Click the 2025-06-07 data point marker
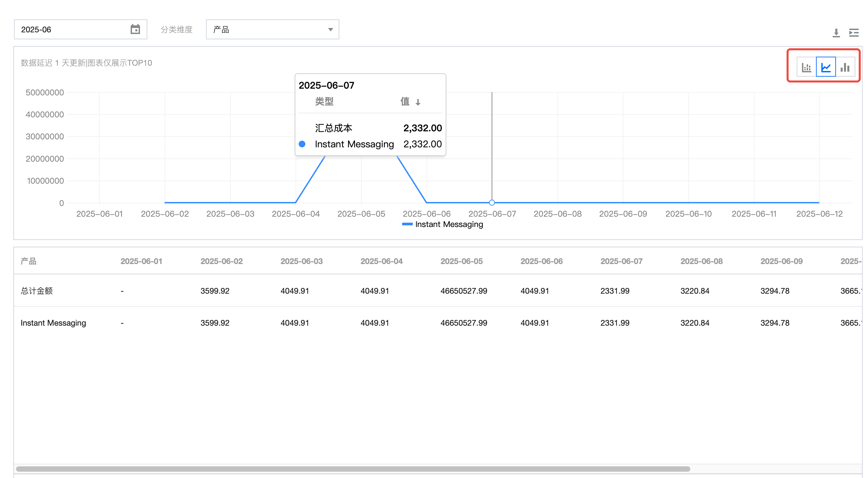This screenshot has height=478, width=868. (492, 202)
